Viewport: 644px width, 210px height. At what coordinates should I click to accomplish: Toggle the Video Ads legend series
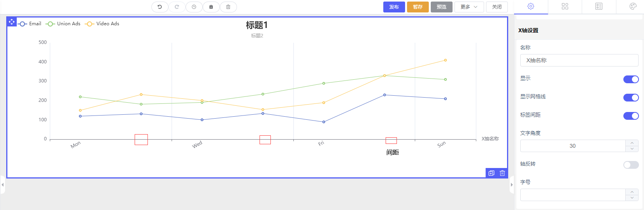click(x=102, y=24)
